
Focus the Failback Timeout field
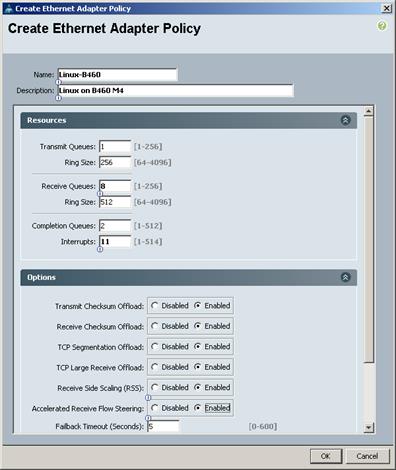click(x=163, y=426)
